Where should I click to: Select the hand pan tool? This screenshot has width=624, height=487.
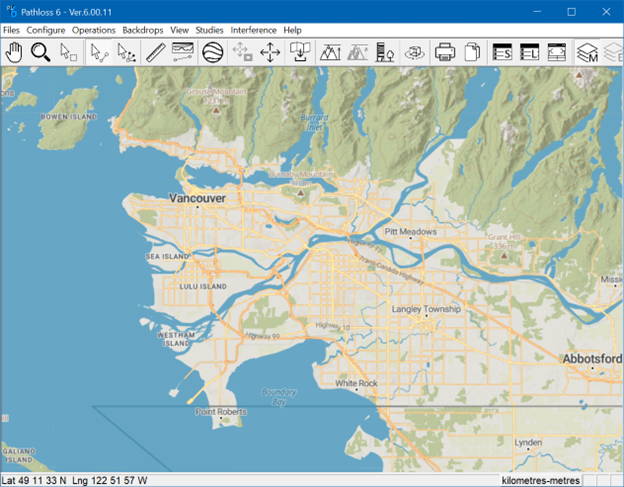[x=14, y=52]
